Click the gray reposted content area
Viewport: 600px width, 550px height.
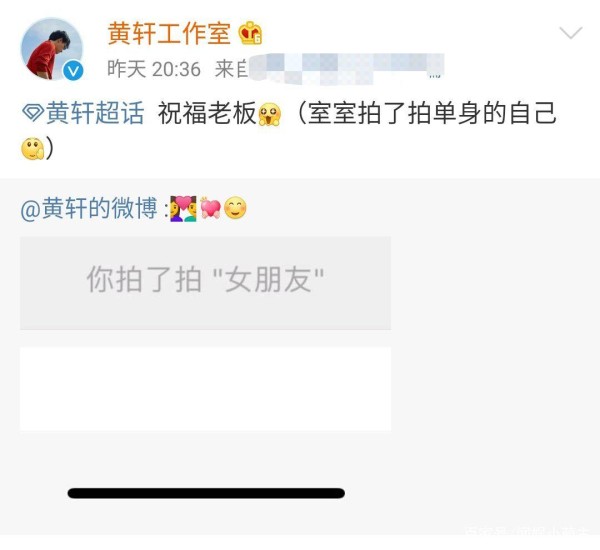pyautogui.click(x=300, y=356)
